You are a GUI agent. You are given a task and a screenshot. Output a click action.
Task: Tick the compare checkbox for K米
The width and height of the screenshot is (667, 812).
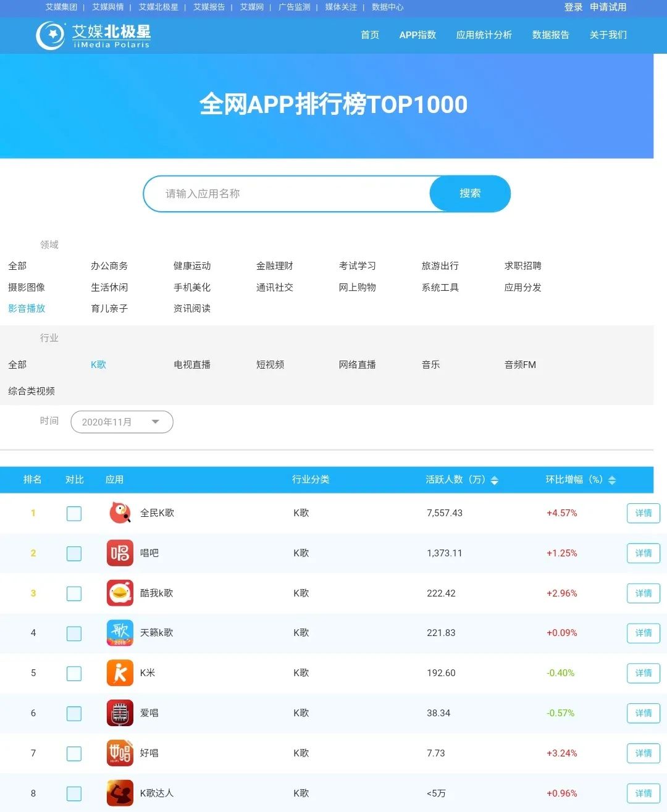(x=74, y=673)
